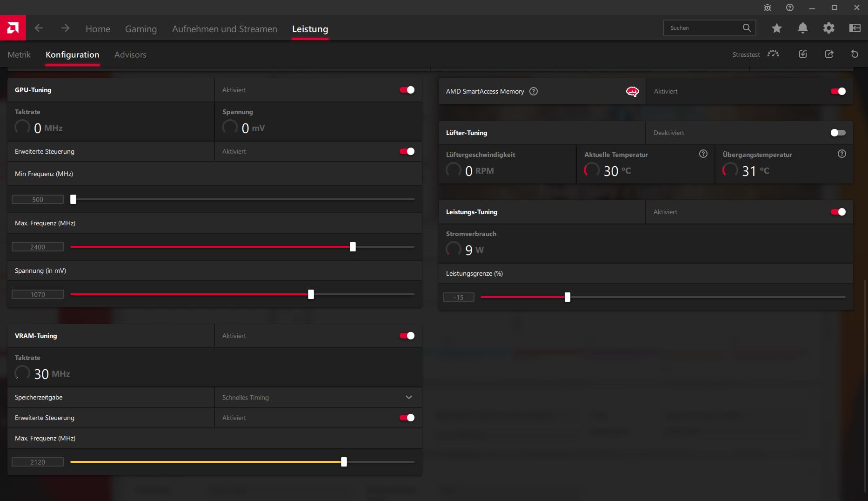Click the Leistungsgrenze value box -15

[459, 297]
